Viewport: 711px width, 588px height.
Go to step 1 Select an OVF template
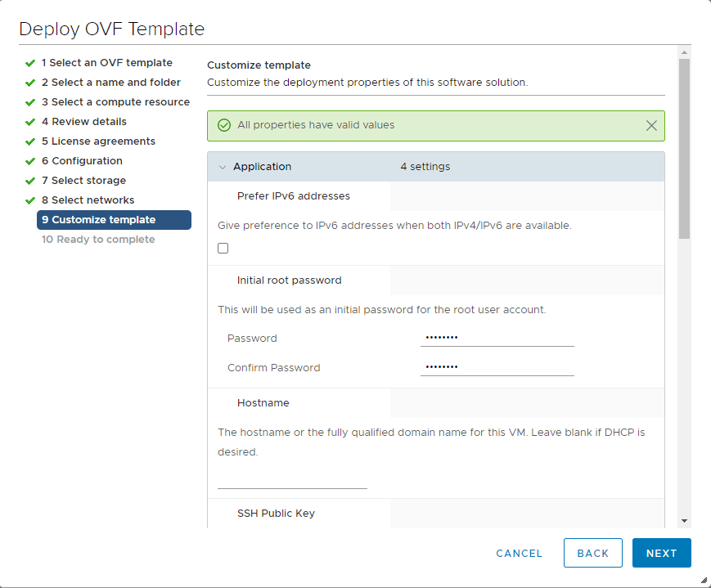point(106,63)
